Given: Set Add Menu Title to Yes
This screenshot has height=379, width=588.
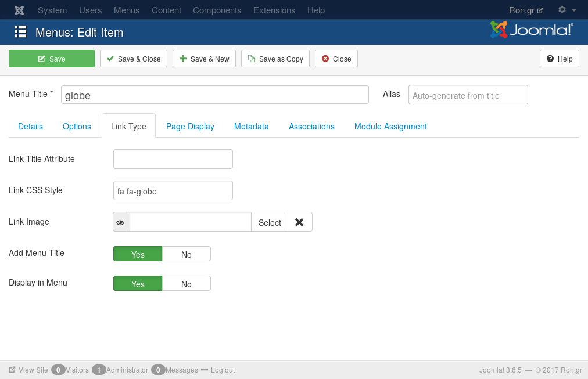Looking at the screenshot, I should click(138, 254).
